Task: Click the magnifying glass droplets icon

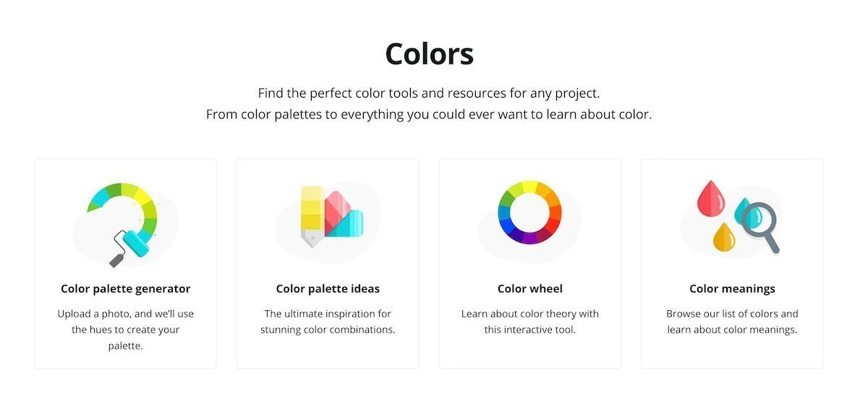Action: (x=738, y=216)
